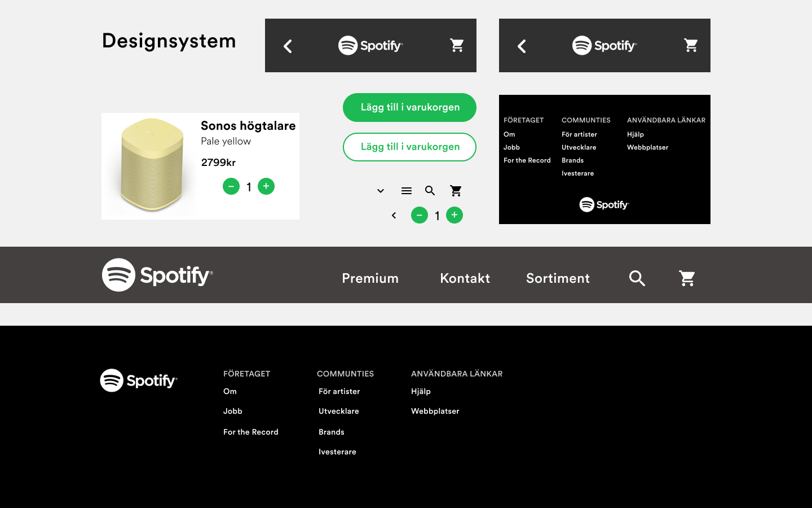Click For the Record in large footer
812x508 pixels.
[x=251, y=432]
